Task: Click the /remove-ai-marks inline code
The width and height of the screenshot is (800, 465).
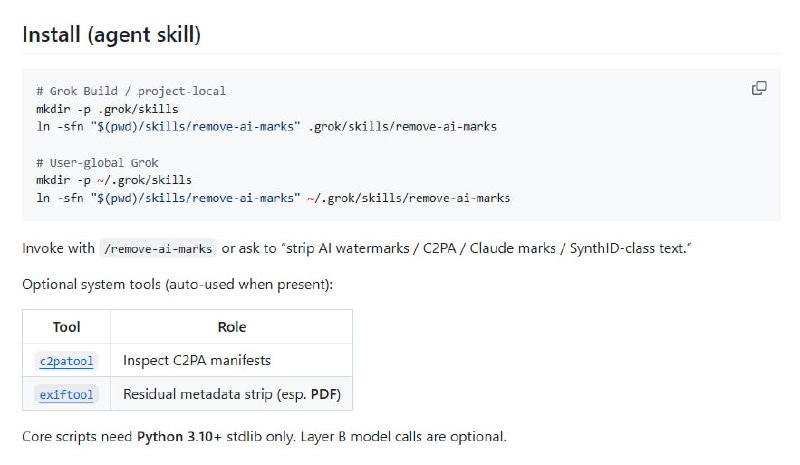Action: [x=158, y=249]
